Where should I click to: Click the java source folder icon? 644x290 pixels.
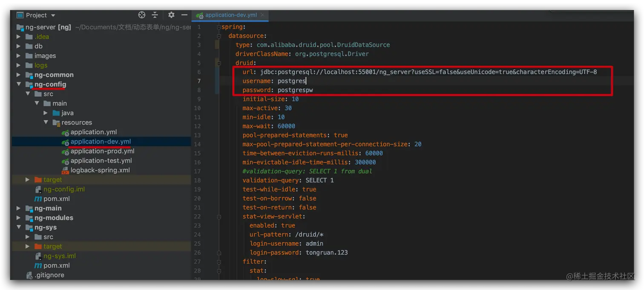pos(56,113)
